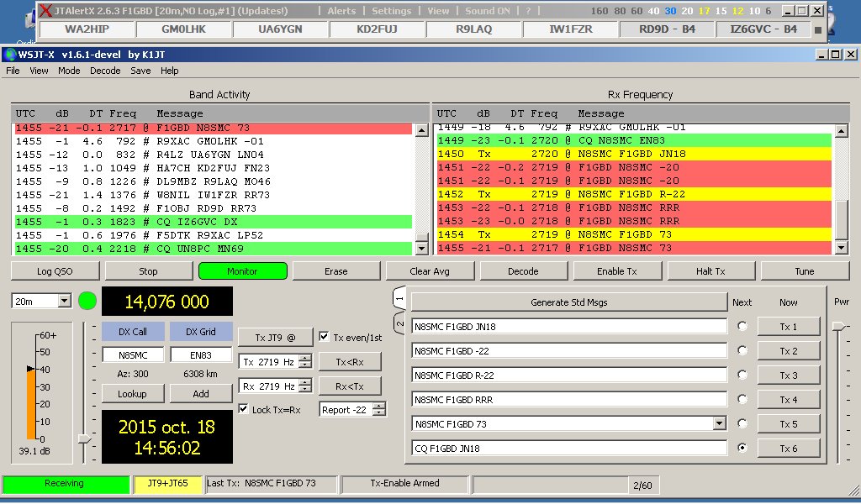Open the Save menu

140,71
